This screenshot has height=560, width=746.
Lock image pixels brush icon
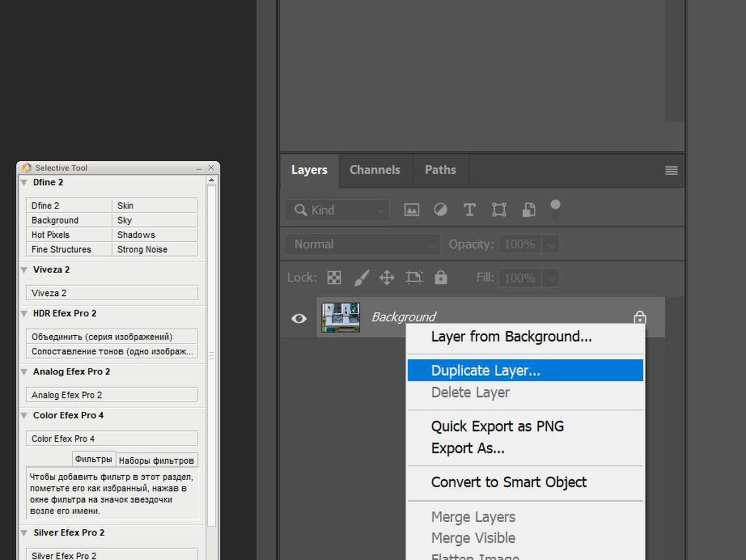tap(361, 278)
